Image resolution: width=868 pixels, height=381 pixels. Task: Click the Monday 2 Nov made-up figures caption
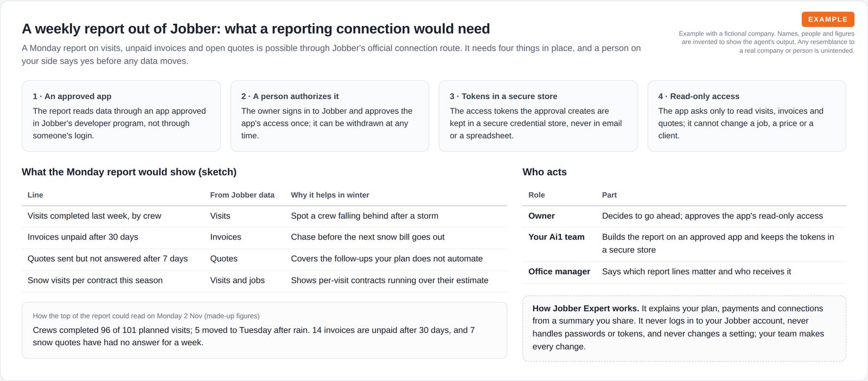146,316
